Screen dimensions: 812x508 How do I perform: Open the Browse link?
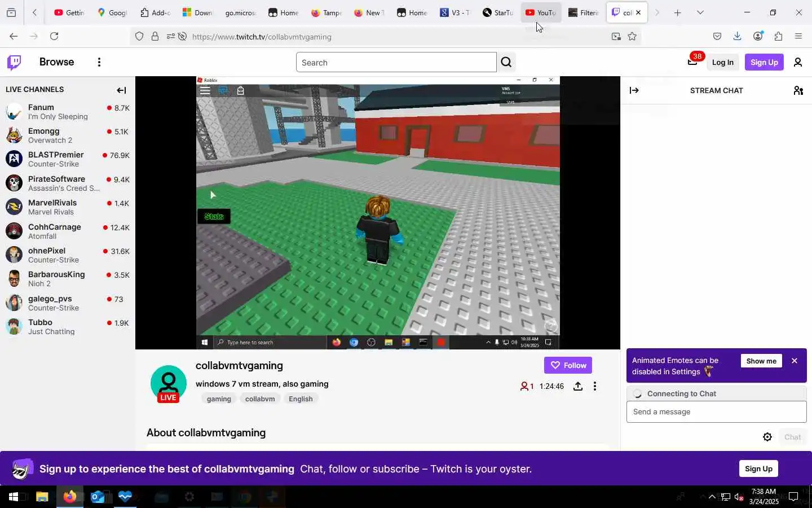(x=57, y=62)
